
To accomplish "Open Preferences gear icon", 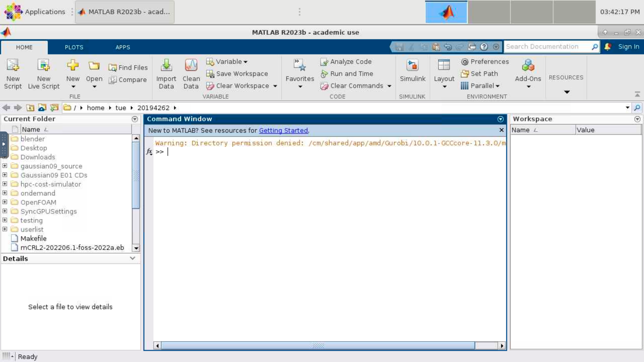I will 465,62.
